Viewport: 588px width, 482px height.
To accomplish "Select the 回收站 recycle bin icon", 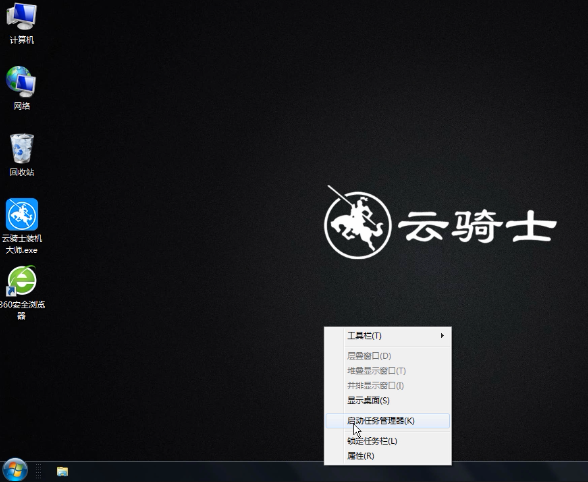I will click(x=21, y=155).
